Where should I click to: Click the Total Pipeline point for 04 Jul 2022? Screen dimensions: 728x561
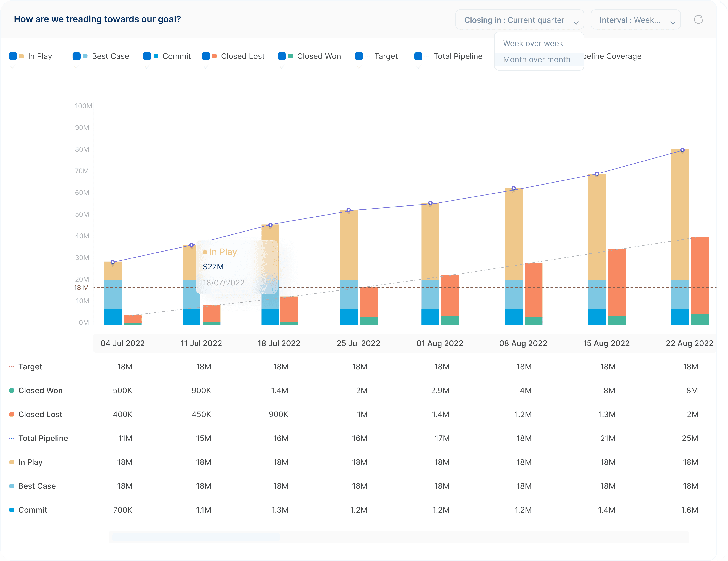coord(113,262)
